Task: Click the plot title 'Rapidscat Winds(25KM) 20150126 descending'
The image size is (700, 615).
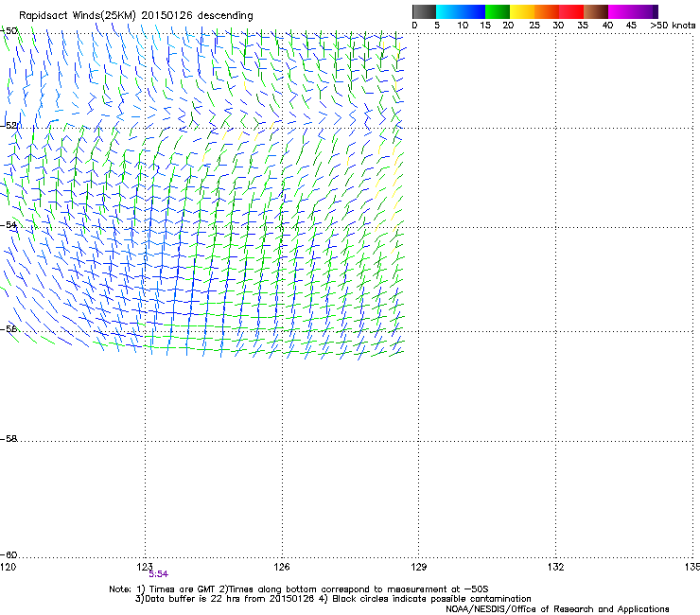Action: coord(135,16)
